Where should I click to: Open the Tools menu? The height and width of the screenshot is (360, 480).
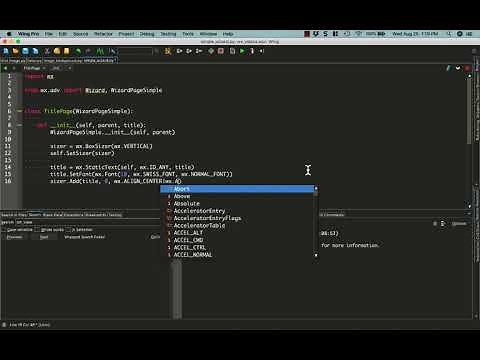pyautogui.click(x=188, y=34)
